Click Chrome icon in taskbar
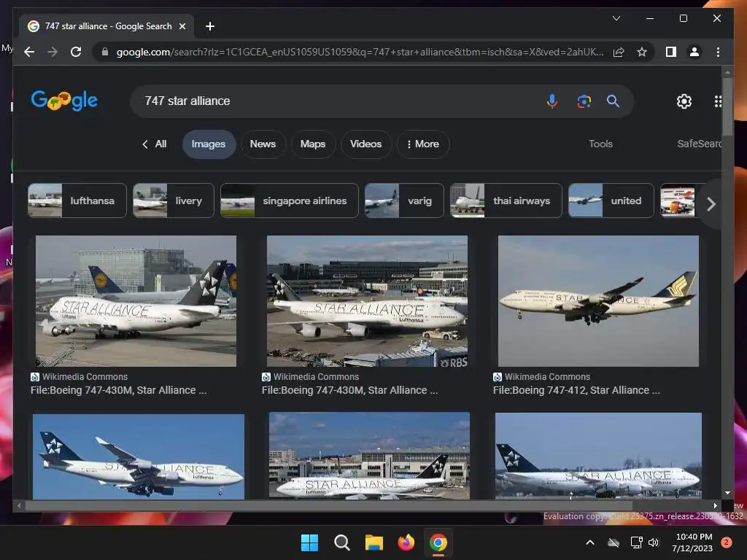Viewport: 747px width, 560px height. click(x=438, y=542)
